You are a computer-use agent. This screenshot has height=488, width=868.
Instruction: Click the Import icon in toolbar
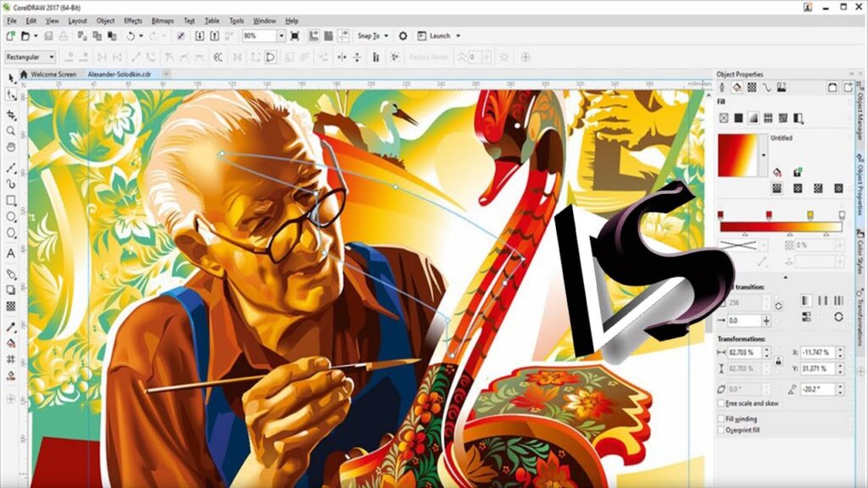[x=199, y=36]
